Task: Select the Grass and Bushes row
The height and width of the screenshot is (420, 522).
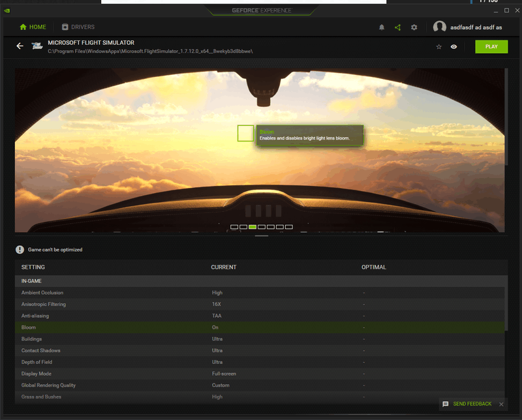Action: [x=260, y=397]
